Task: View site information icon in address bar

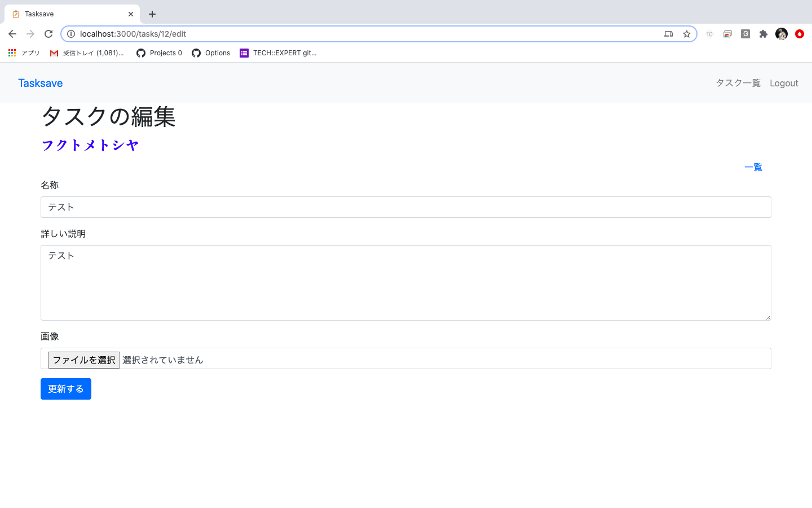Action: point(71,34)
